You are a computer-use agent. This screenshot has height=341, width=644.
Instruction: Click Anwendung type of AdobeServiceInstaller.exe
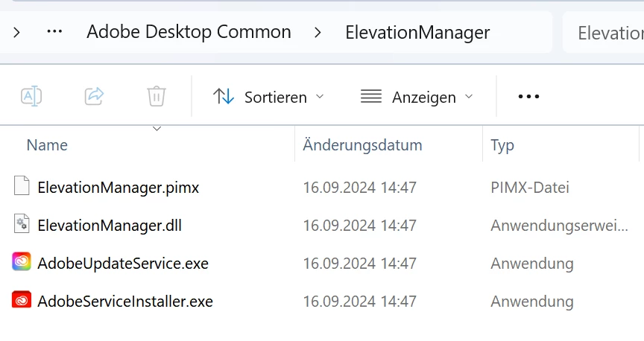532,302
